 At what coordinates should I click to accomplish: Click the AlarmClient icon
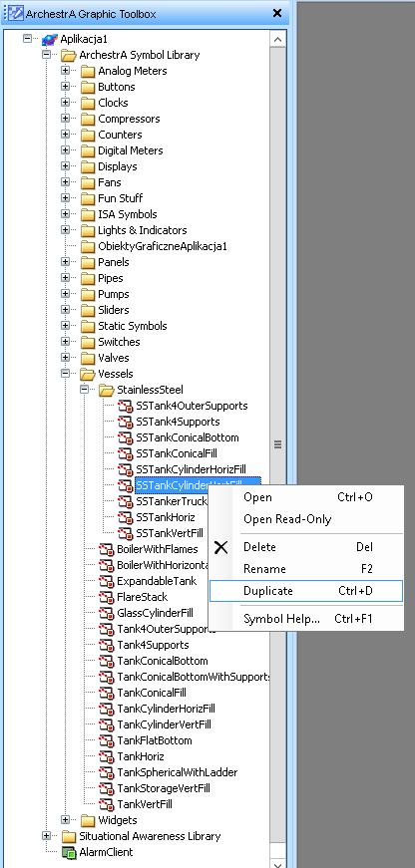pos(69,852)
